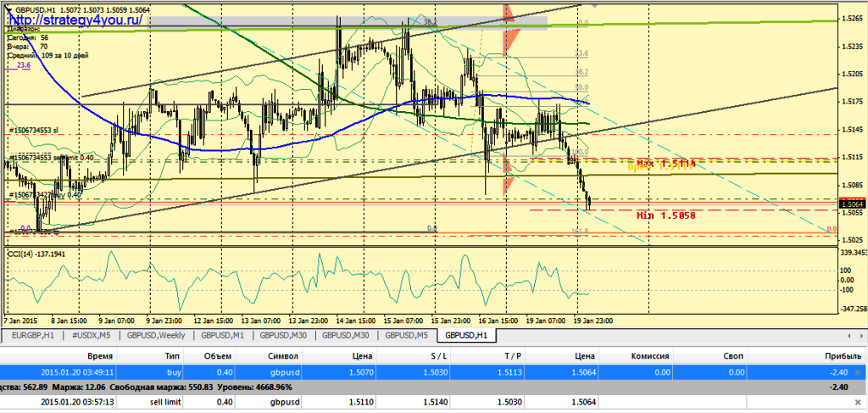This screenshot has height=413, width=868.
Task: Click the '#1506734553 sell limit 0.40' order line
Action: click(51, 158)
